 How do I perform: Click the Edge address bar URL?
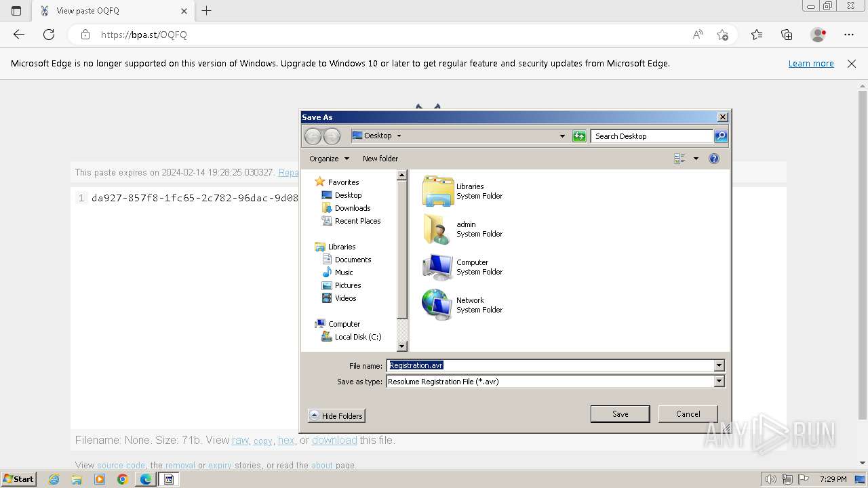pyautogui.click(x=144, y=35)
